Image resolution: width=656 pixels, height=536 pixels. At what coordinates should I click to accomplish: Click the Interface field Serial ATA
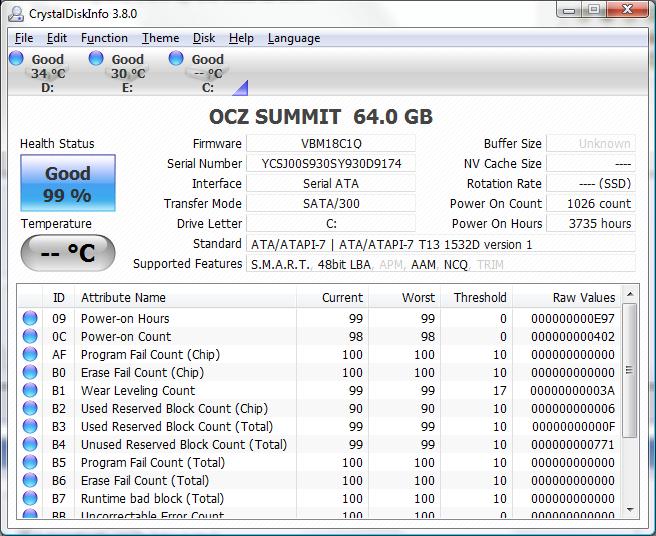[331, 184]
